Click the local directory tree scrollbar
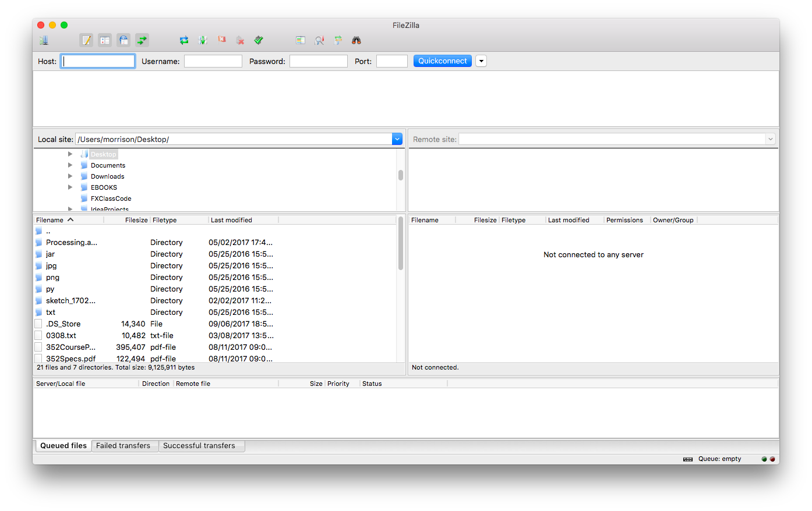 coord(401,175)
